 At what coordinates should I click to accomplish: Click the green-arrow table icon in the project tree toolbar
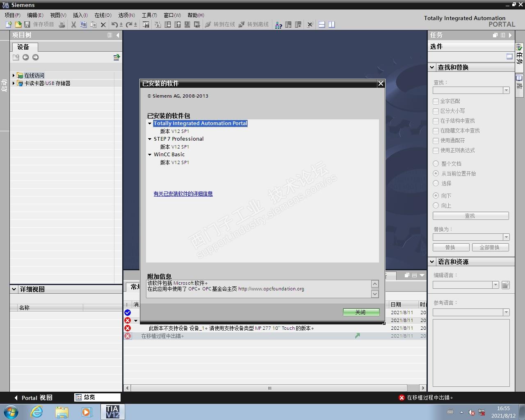coord(116,57)
